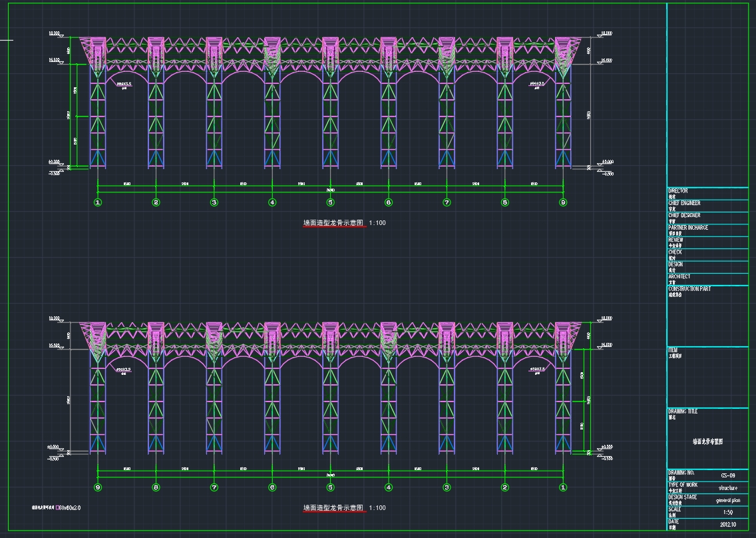The width and height of the screenshot is (756, 538).
Task: Click the date value 2012.10
Action: pos(728,525)
